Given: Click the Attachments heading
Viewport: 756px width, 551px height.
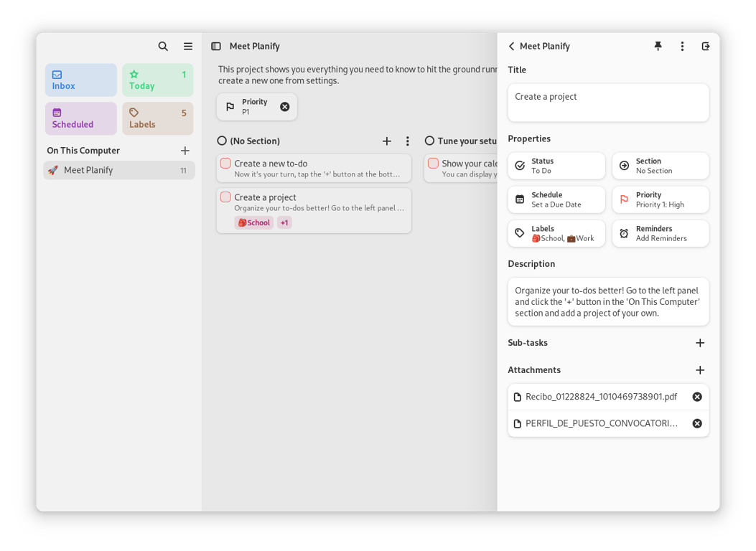Looking at the screenshot, I should pos(534,370).
